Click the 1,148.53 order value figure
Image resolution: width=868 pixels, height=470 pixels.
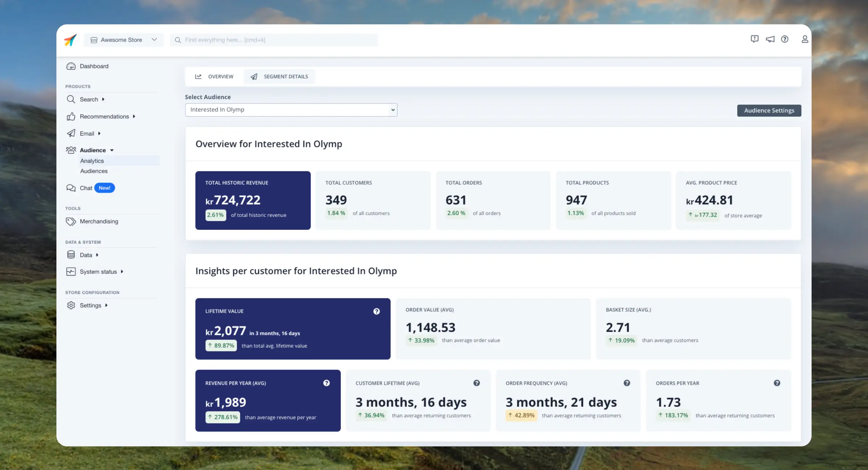[430, 327]
